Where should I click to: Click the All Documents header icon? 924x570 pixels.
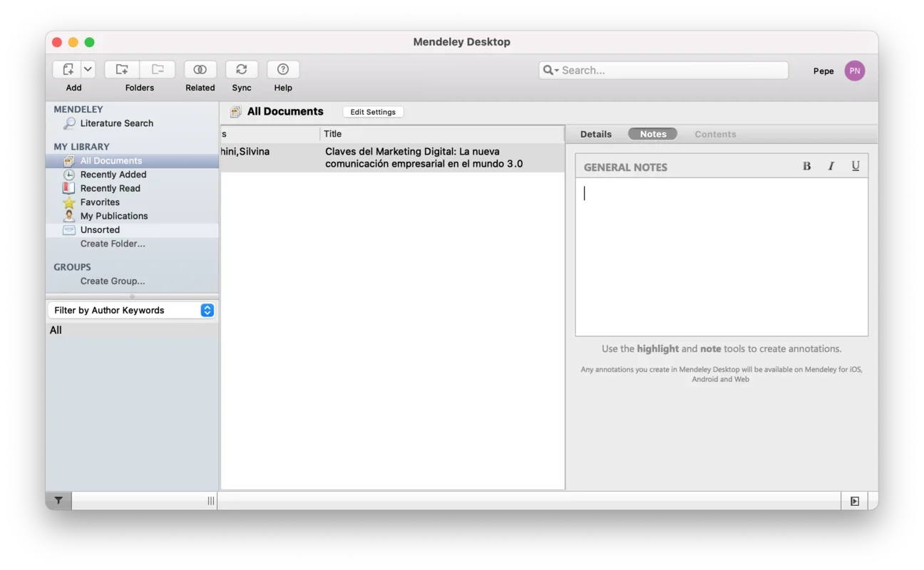click(x=235, y=112)
